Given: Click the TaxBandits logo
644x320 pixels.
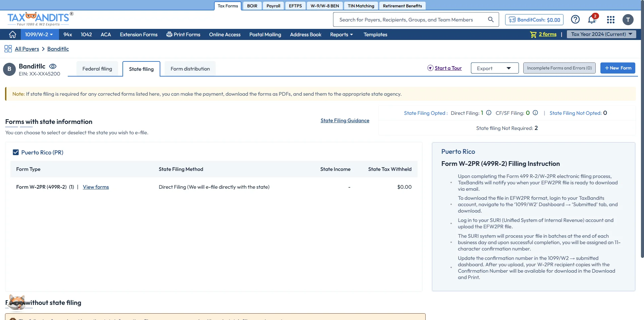Looking at the screenshot, I should [40, 19].
